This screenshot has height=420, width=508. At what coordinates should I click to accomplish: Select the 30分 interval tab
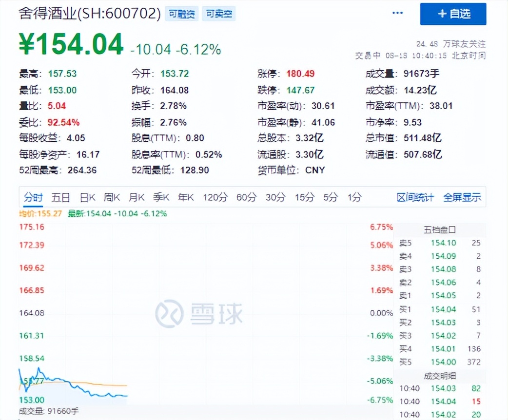276,197
